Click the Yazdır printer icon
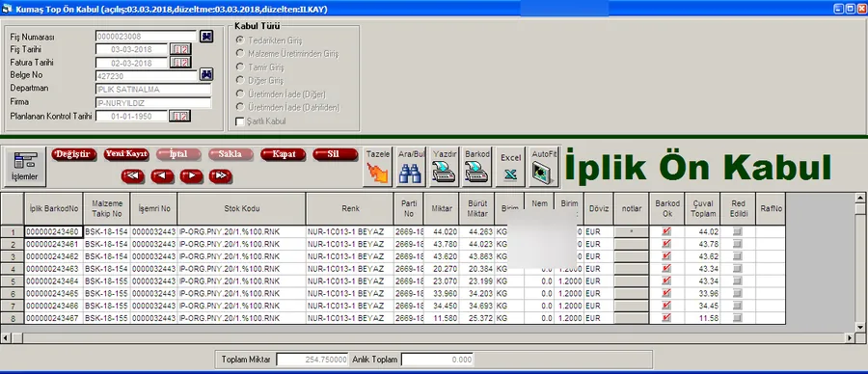The image size is (868, 374). pyautogui.click(x=445, y=167)
